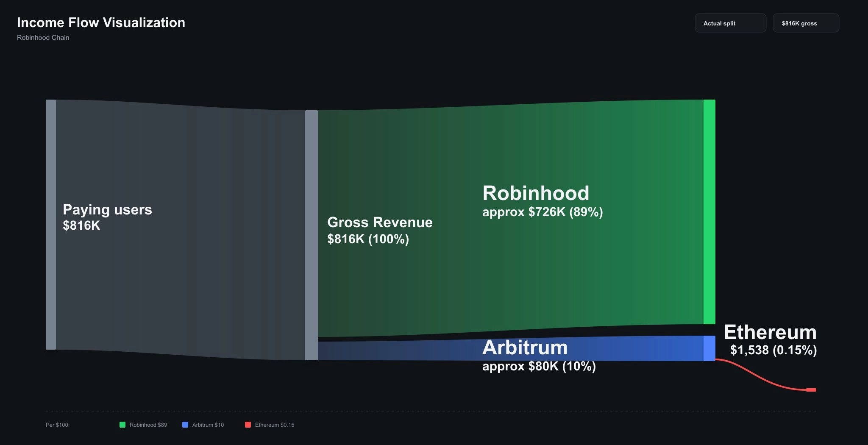Select the small red Ethereum end node
The height and width of the screenshot is (445, 868).
tap(811, 390)
